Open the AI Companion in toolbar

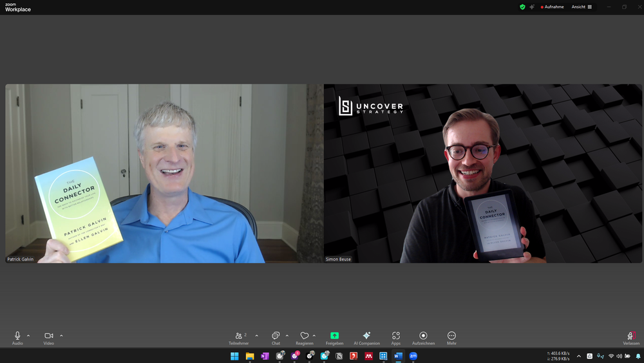366,337
